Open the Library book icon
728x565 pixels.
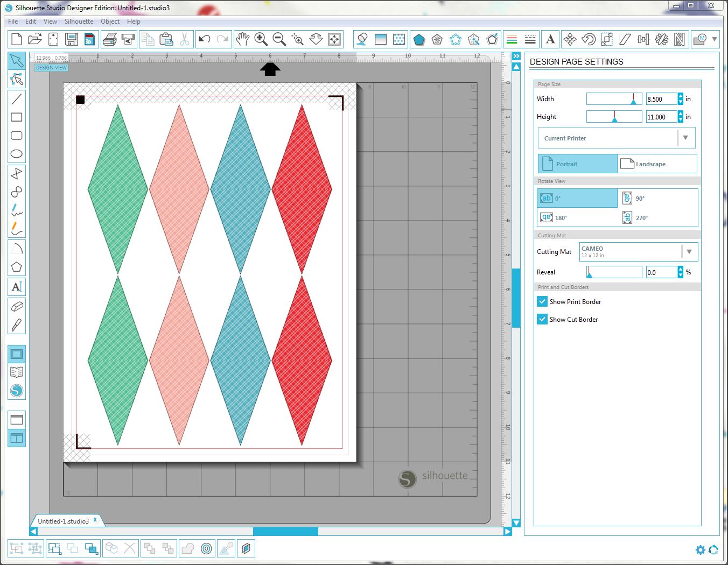tap(17, 372)
